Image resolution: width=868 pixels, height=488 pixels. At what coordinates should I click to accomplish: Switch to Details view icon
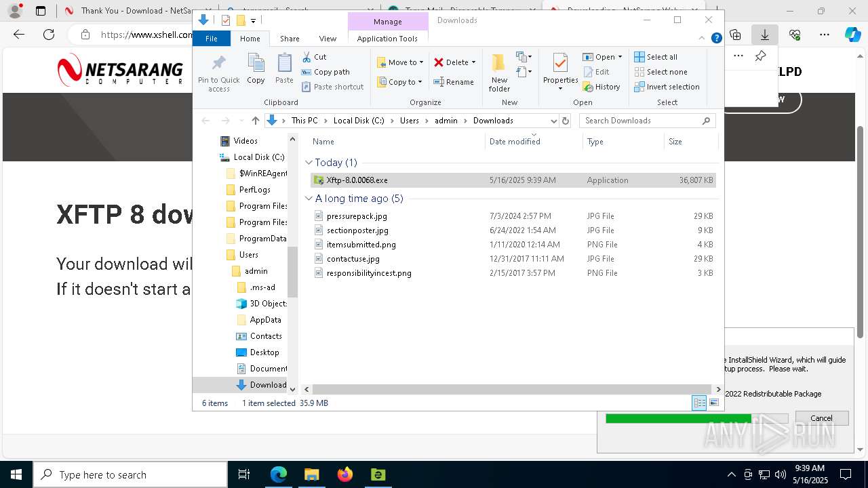[x=698, y=403]
